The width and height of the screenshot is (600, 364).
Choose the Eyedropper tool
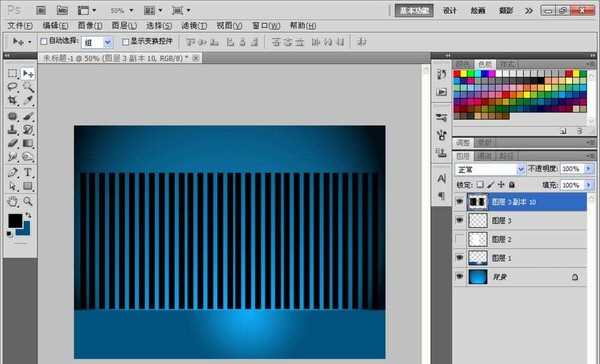[x=28, y=101]
